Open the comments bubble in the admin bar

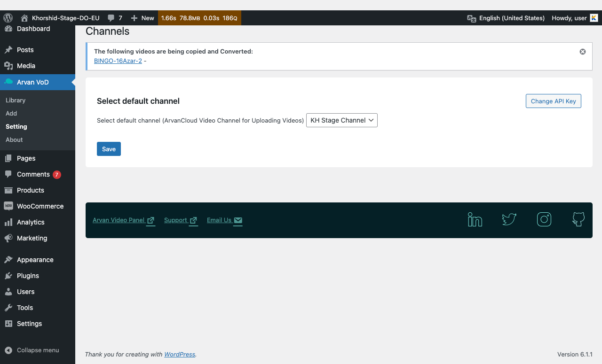click(x=115, y=18)
